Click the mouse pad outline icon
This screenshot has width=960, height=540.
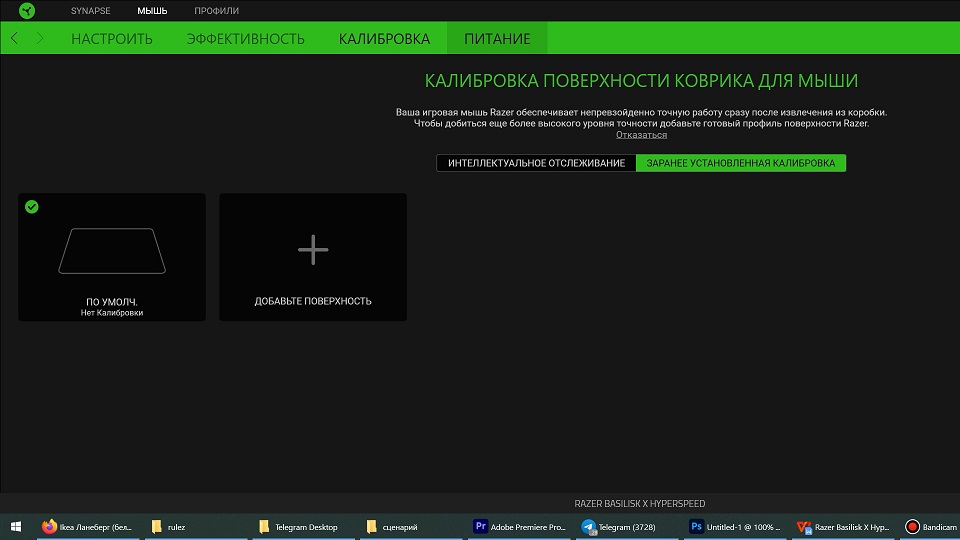(x=112, y=251)
